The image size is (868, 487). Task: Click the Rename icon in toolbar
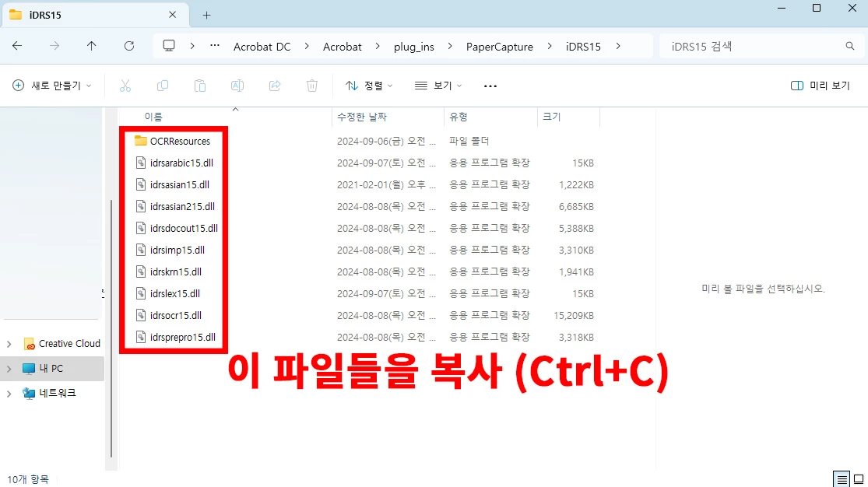tap(237, 86)
